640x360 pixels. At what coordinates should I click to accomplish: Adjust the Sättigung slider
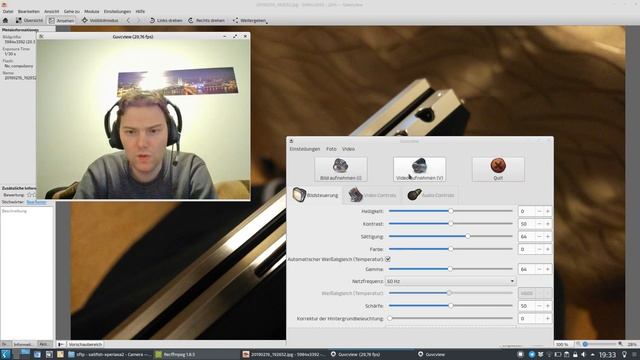coord(451,236)
